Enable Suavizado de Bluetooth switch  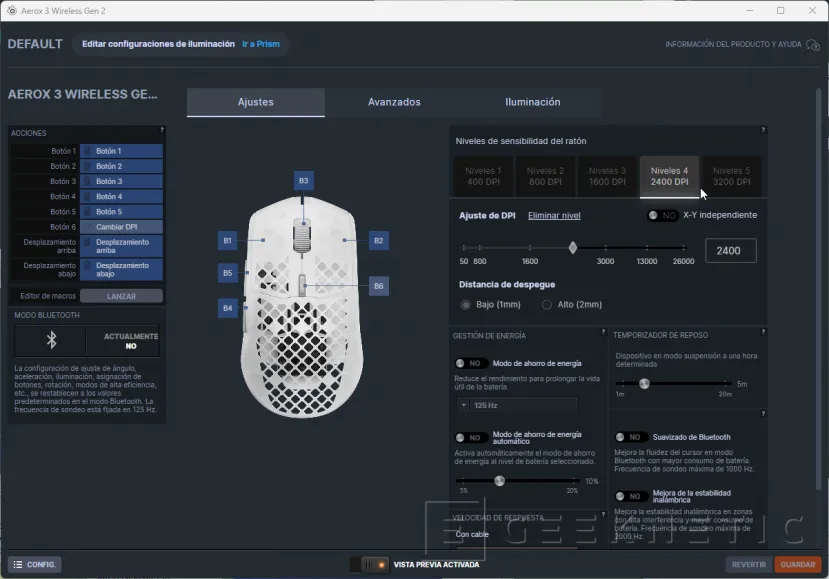tap(630, 437)
